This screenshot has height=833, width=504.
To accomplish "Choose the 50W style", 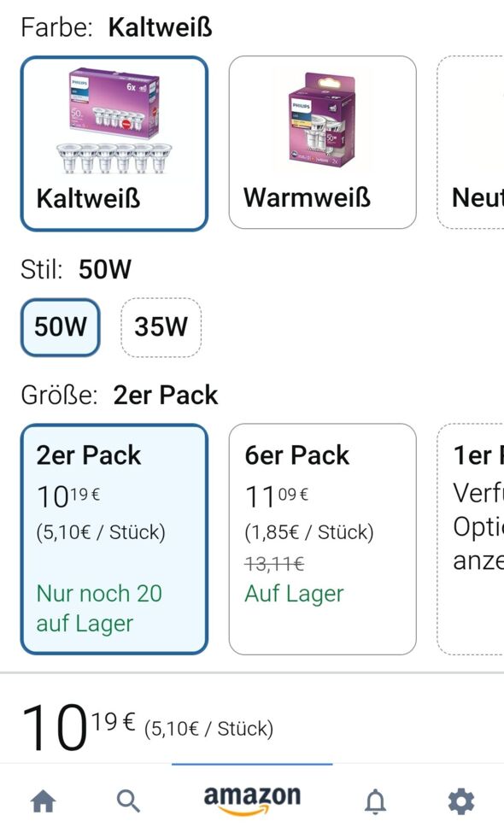I will (x=59, y=328).
